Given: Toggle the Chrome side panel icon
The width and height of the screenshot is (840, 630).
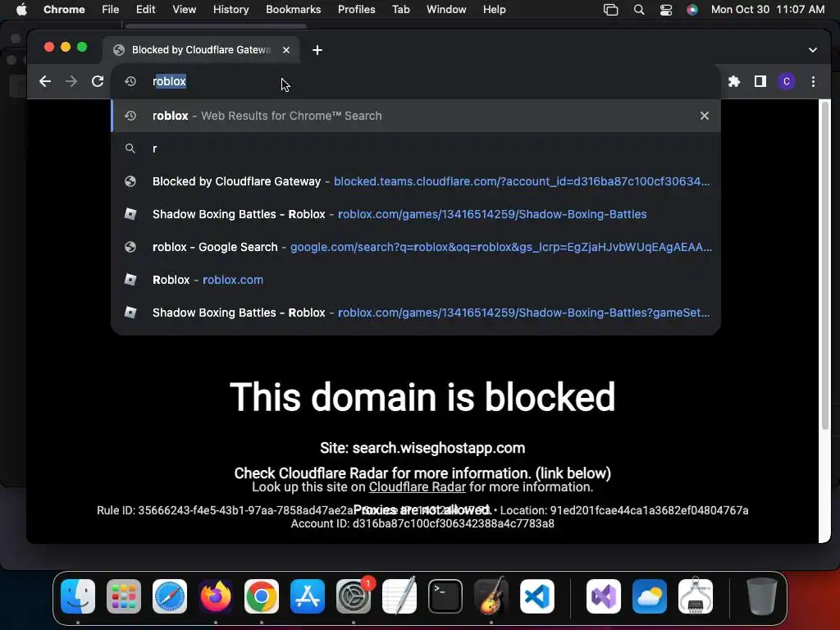Looking at the screenshot, I should click(x=760, y=81).
